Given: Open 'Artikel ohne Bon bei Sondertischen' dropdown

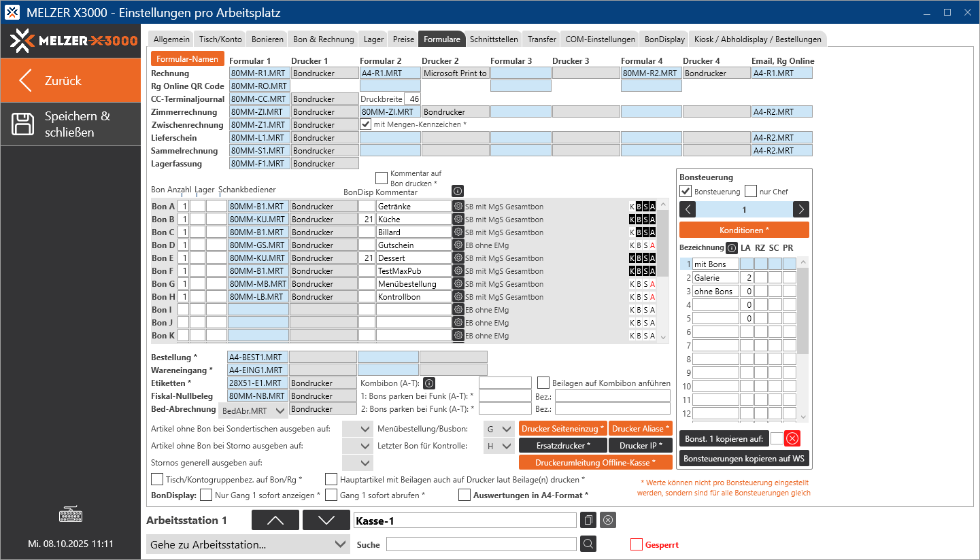Looking at the screenshot, I should point(358,429).
